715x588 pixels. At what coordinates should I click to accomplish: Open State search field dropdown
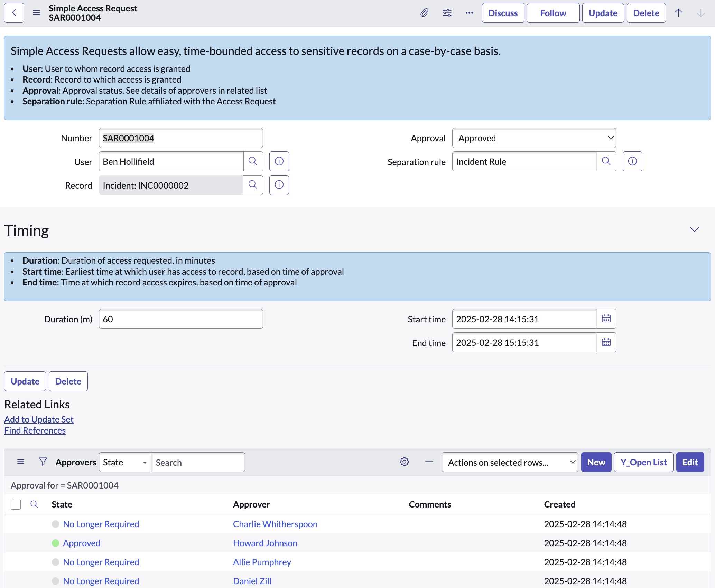click(x=125, y=462)
